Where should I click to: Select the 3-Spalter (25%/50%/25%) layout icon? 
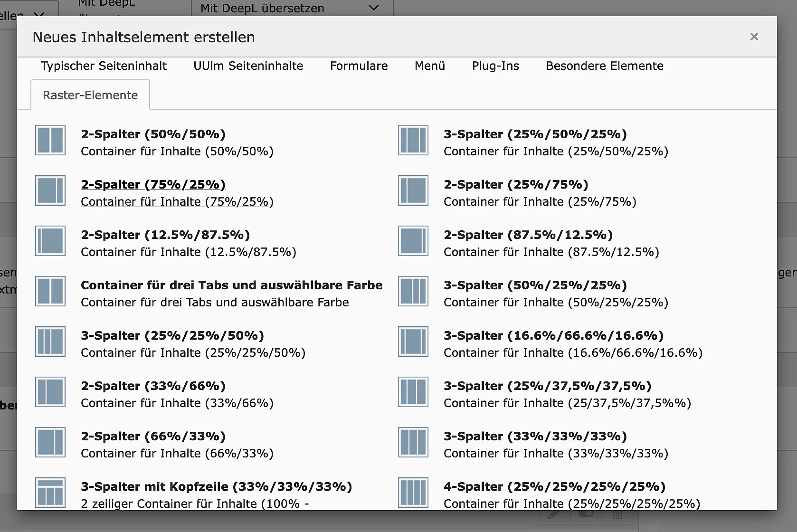[x=413, y=140]
